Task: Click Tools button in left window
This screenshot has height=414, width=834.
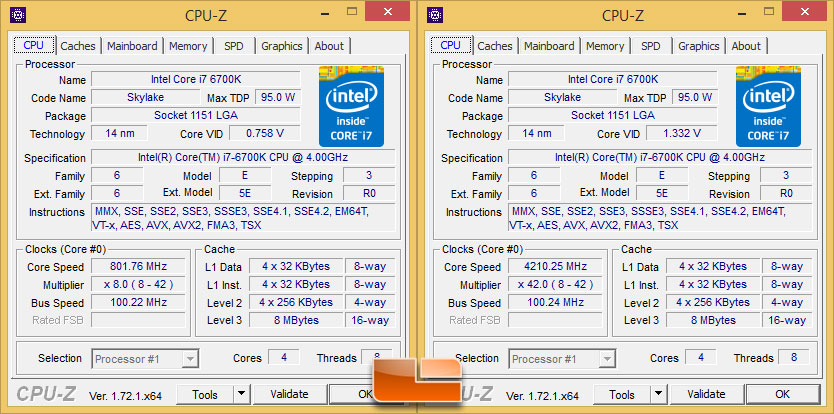Action: pyautogui.click(x=205, y=394)
